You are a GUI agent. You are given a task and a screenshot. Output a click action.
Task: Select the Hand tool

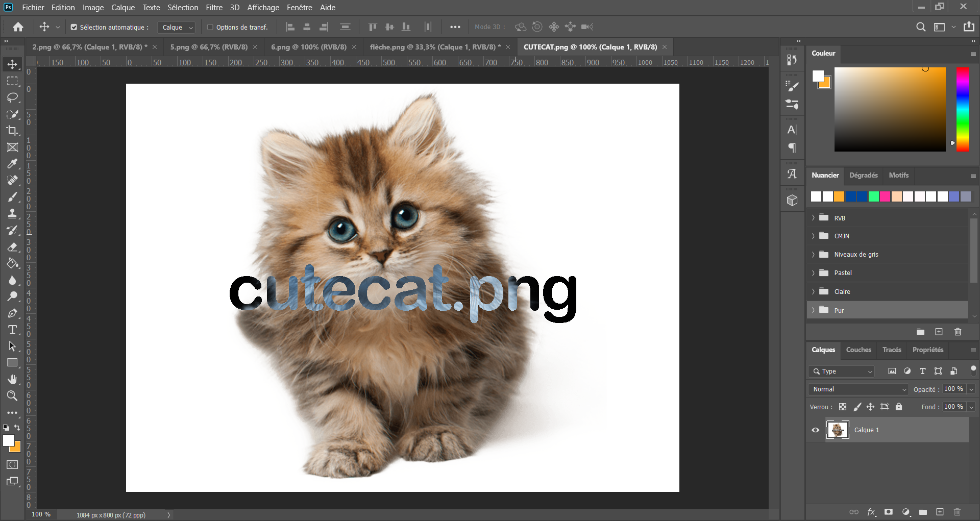[x=12, y=379]
